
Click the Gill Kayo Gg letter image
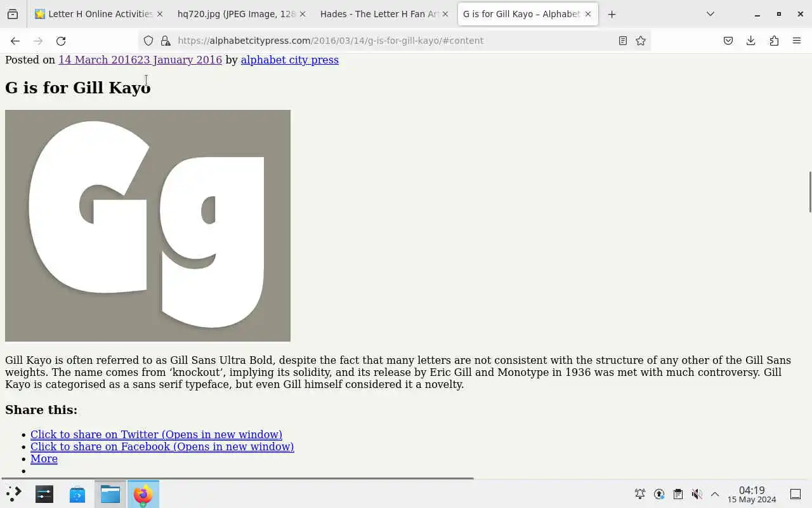[148, 225]
